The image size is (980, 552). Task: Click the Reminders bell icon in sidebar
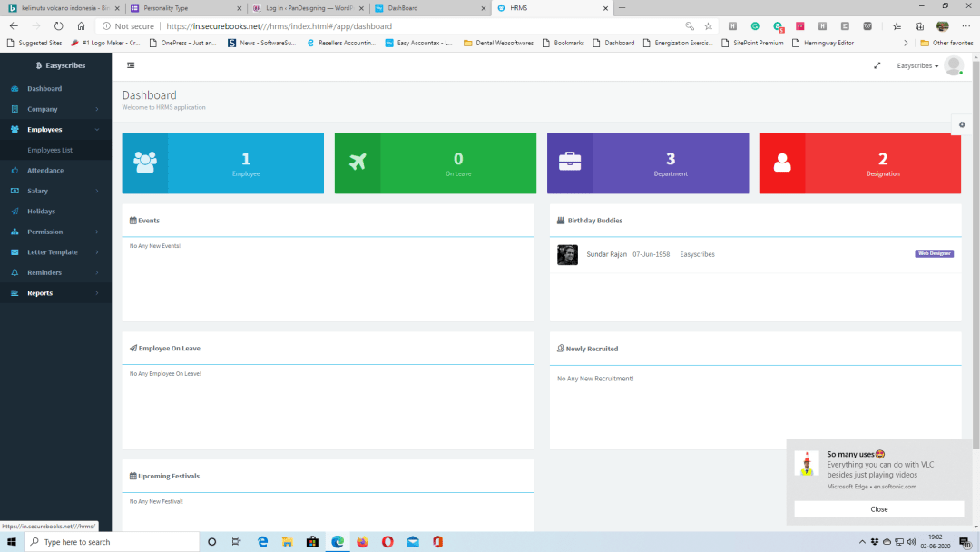pyautogui.click(x=15, y=272)
